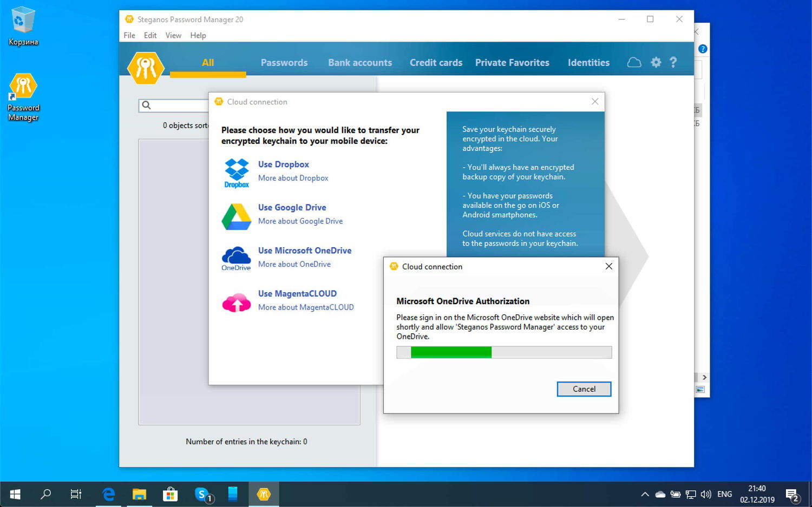The width and height of the screenshot is (812, 507).
Task: Open Password Manager desktop shortcut
Action: coord(23,97)
